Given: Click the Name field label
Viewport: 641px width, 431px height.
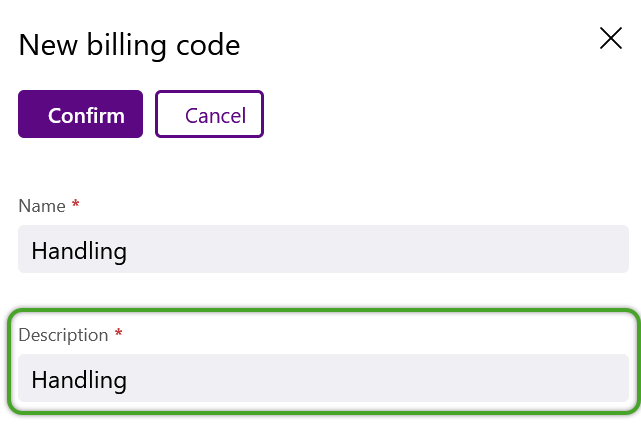Looking at the screenshot, I should click(x=42, y=206).
